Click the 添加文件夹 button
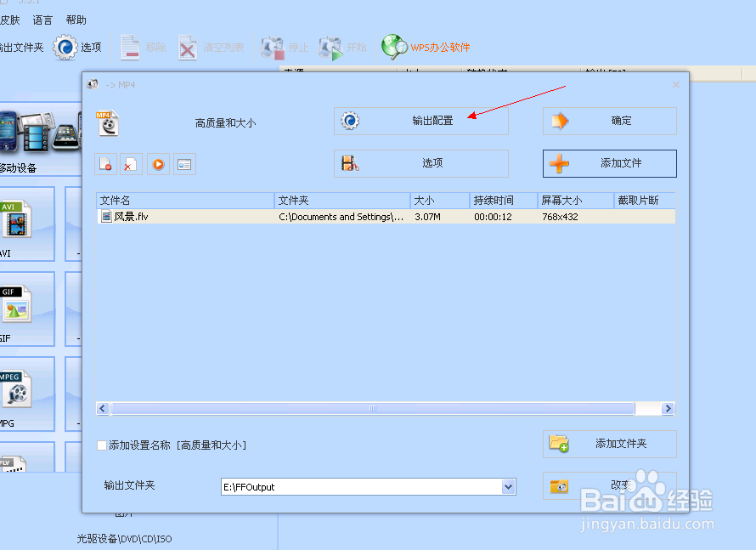756x550 pixels. 609,444
